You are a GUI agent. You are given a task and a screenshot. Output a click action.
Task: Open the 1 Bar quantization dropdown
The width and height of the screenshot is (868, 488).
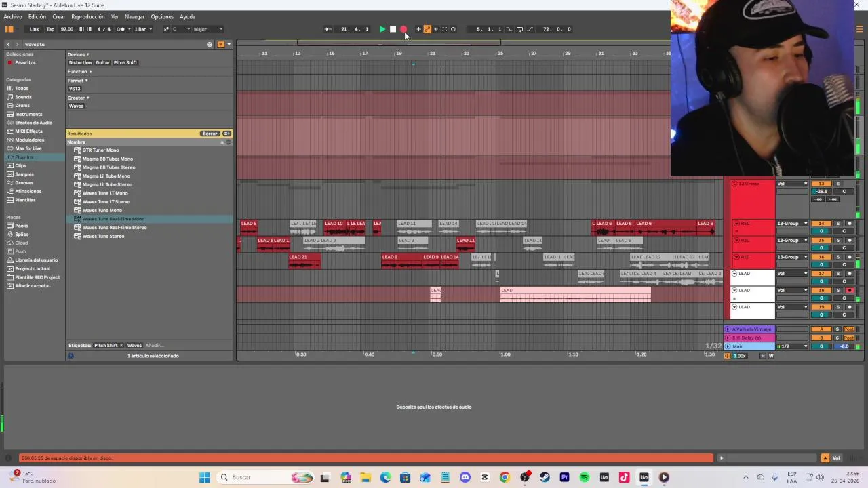(x=141, y=29)
